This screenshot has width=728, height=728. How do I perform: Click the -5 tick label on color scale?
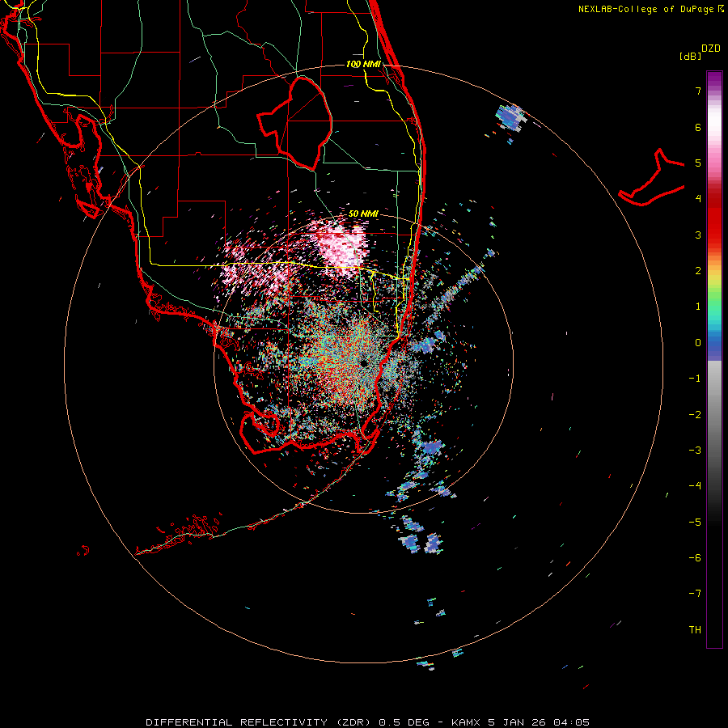pos(695,523)
